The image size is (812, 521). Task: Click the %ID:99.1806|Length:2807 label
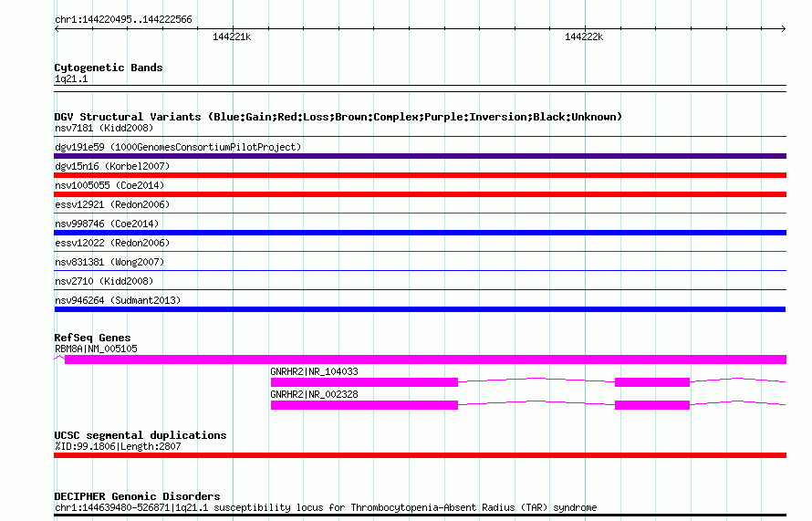pyautogui.click(x=118, y=446)
